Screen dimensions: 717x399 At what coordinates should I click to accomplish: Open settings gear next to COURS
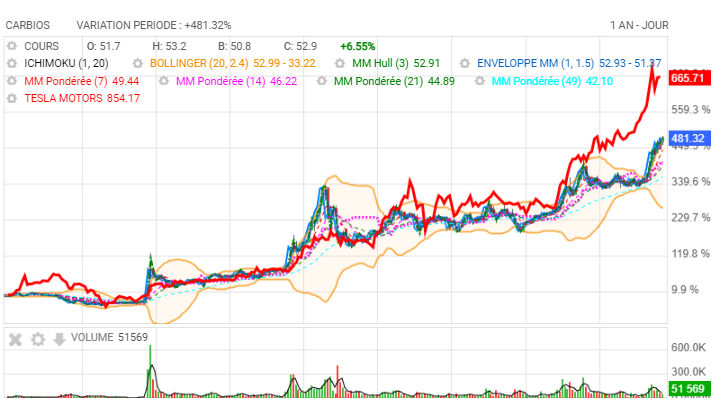(12, 46)
